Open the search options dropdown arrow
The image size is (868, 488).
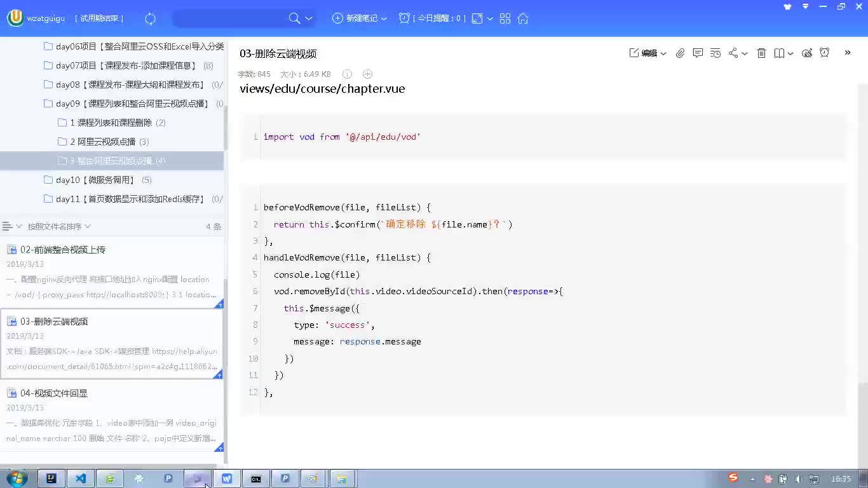[309, 19]
